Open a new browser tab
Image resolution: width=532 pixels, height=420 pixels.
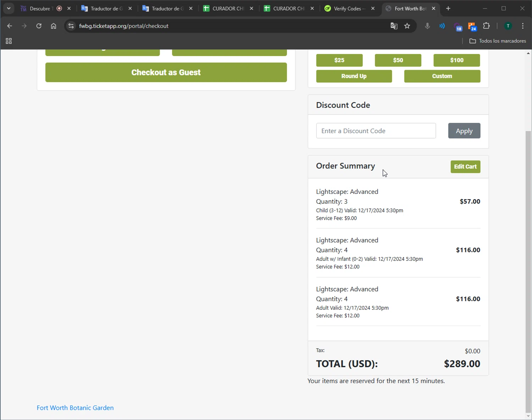point(448,9)
